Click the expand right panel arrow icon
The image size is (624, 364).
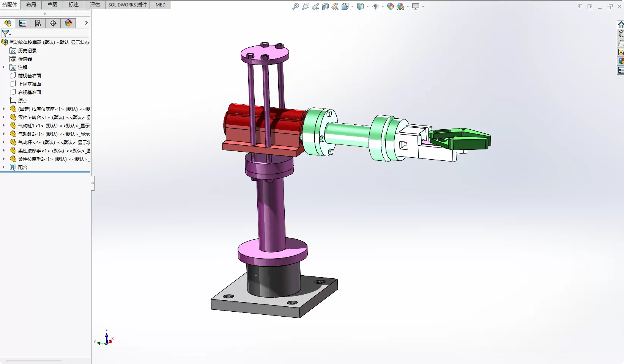pyautogui.click(x=590, y=6)
